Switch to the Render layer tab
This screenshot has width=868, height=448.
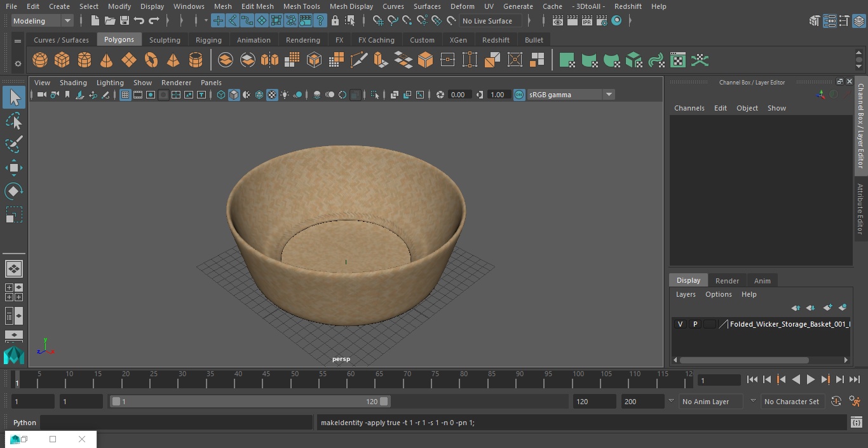(727, 281)
